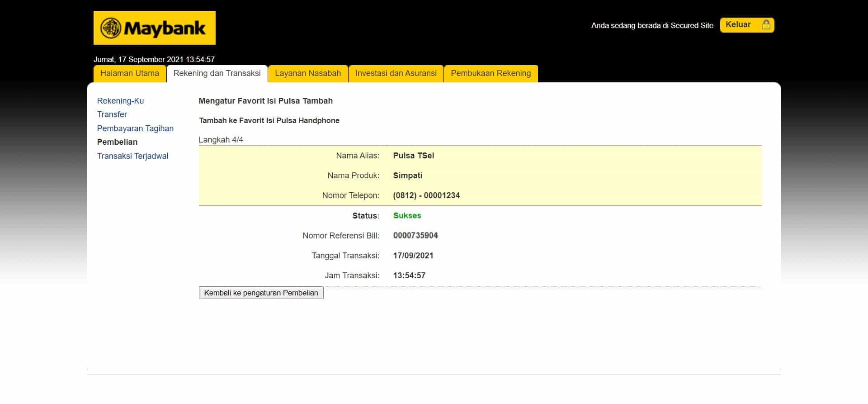Image resolution: width=868 pixels, height=404 pixels.
Task: Navigate to Pembayaran Tagihan
Action: point(135,128)
